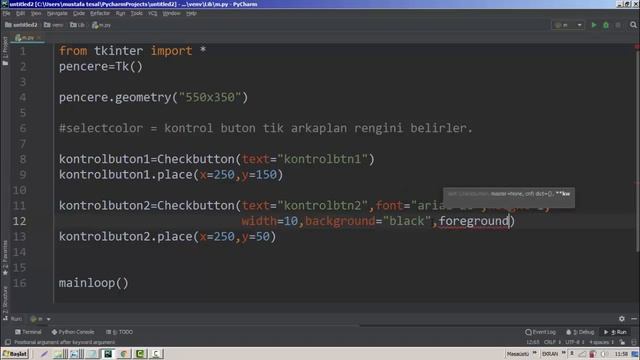Expand the Run panel configuration arrow
The image size is (640, 360).
pos(48,319)
